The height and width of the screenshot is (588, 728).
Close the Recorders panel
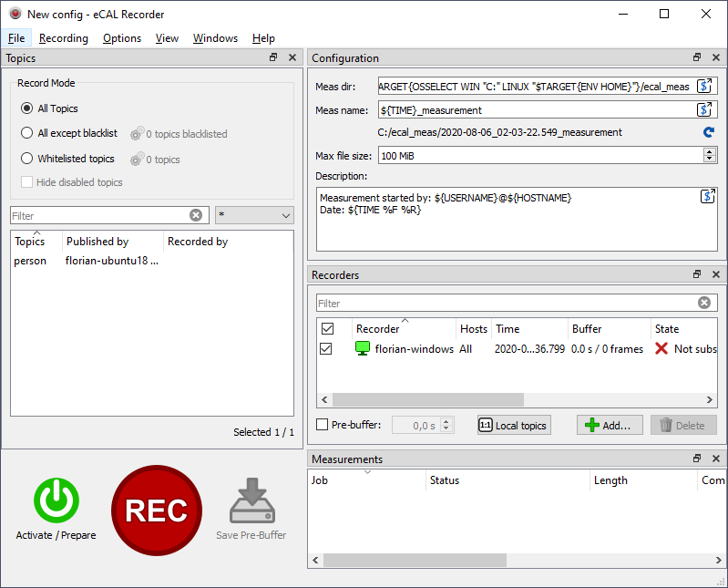coord(716,274)
